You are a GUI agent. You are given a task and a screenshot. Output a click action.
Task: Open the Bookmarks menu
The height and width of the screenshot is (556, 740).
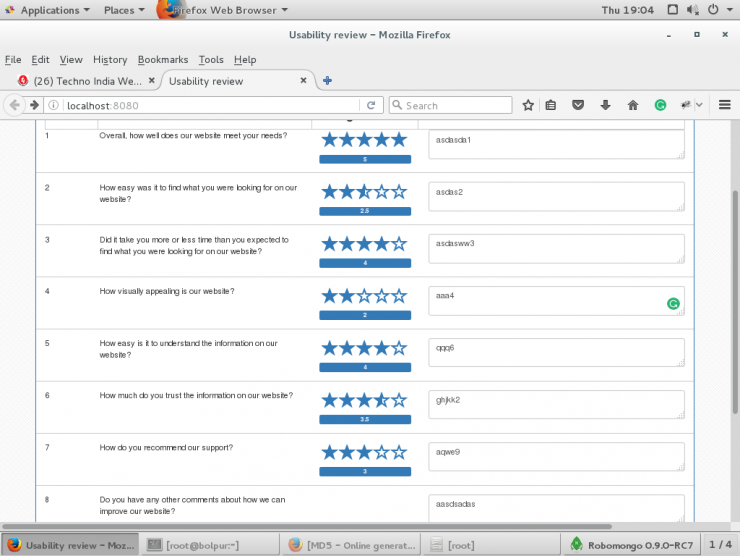coord(163,59)
